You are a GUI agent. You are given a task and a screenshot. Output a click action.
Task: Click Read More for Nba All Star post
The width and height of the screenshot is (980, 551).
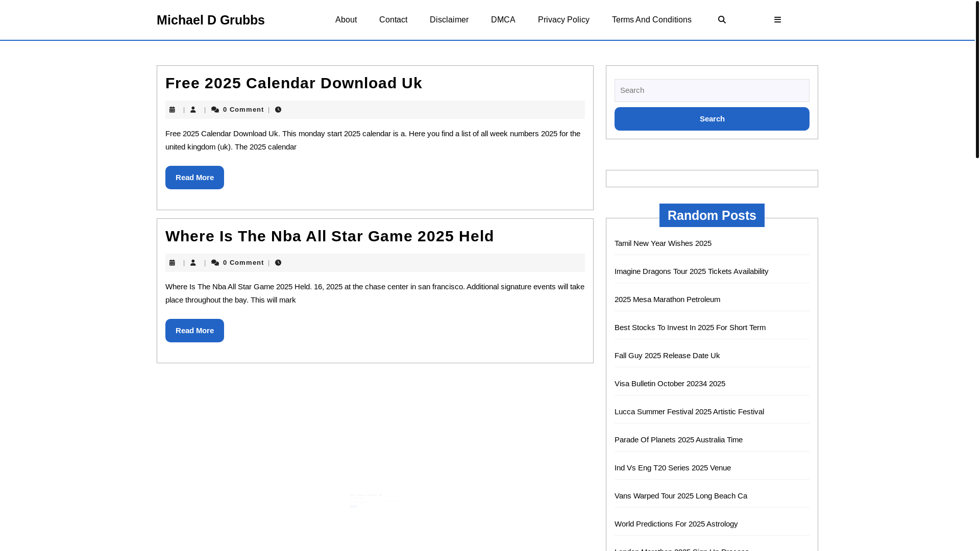(194, 331)
